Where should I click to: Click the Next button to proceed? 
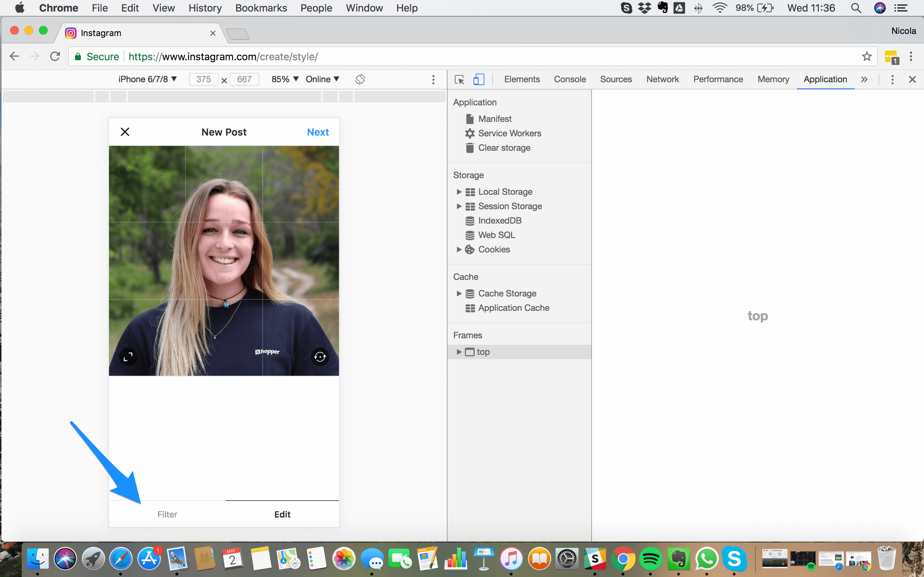coord(317,132)
